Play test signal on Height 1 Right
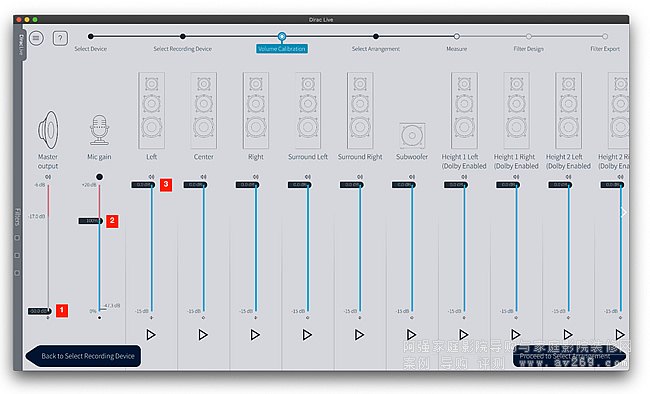Image resolution: width=650 pixels, height=394 pixels. click(516, 335)
